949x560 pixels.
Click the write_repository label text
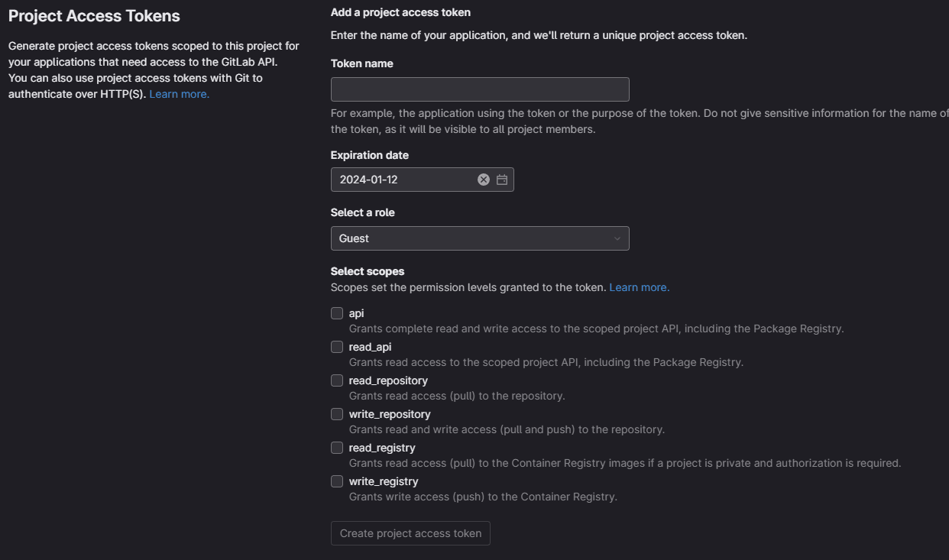(390, 414)
